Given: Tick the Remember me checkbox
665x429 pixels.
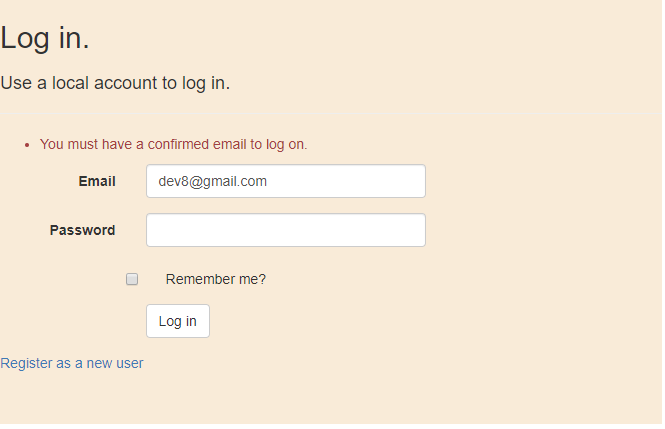Looking at the screenshot, I should pos(132,280).
